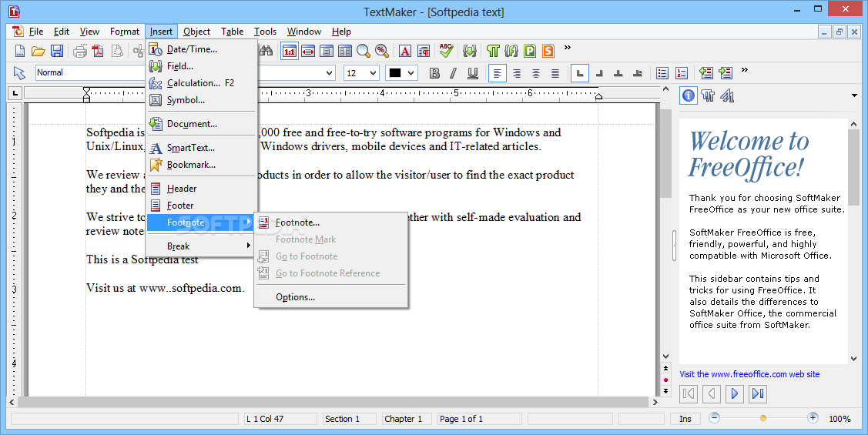Expand more formatting toolbar buttons chevron
The height and width of the screenshot is (435, 868).
[745, 70]
